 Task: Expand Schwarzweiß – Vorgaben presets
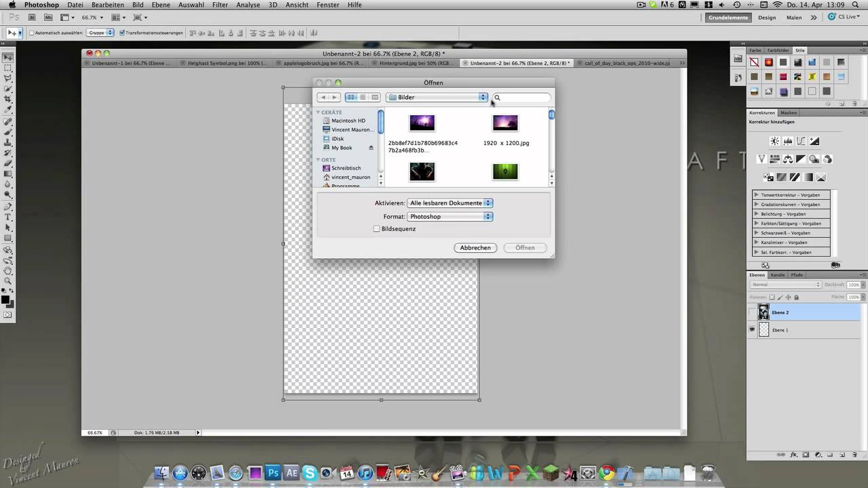756,233
